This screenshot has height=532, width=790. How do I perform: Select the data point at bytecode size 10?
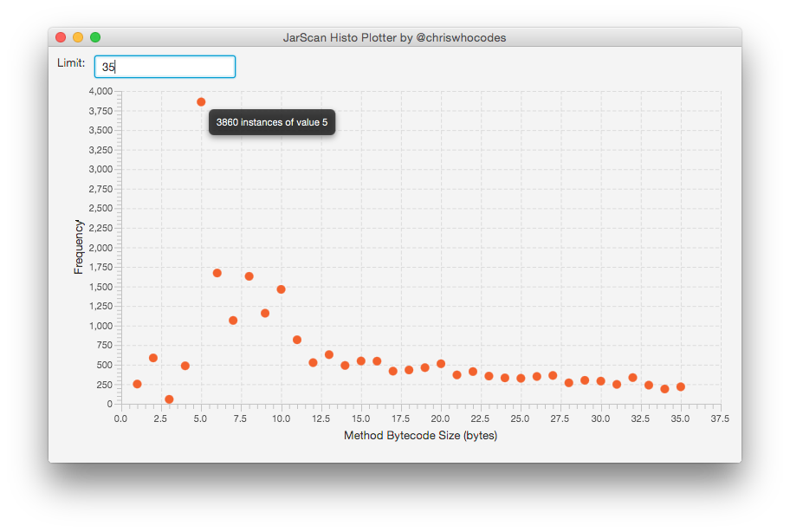pyautogui.click(x=282, y=289)
